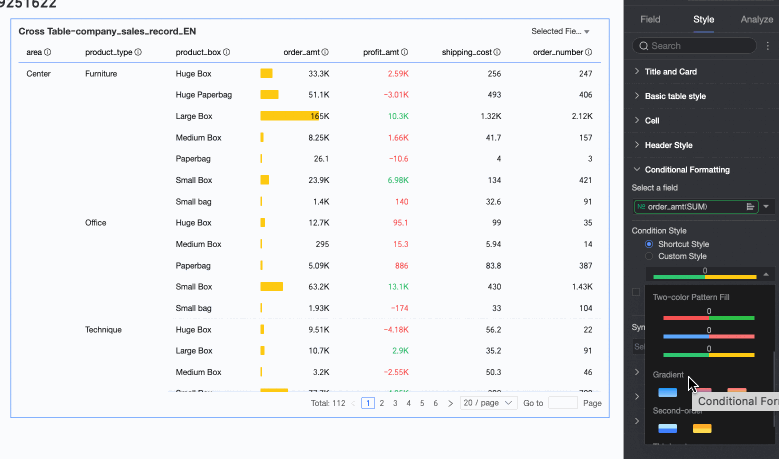This screenshot has width=779, height=459.
Task: Select the Shortcut Style radio option
Action: (x=649, y=244)
